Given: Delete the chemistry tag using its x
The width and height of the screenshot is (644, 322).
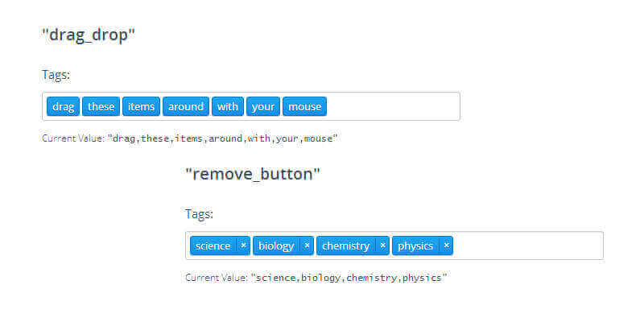Looking at the screenshot, I should [x=382, y=246].
